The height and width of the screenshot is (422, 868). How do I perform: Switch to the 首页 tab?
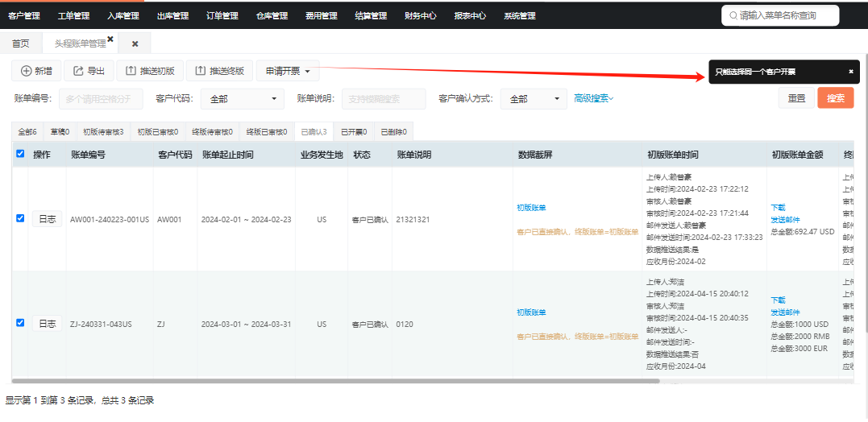click(x=20, y=43)
